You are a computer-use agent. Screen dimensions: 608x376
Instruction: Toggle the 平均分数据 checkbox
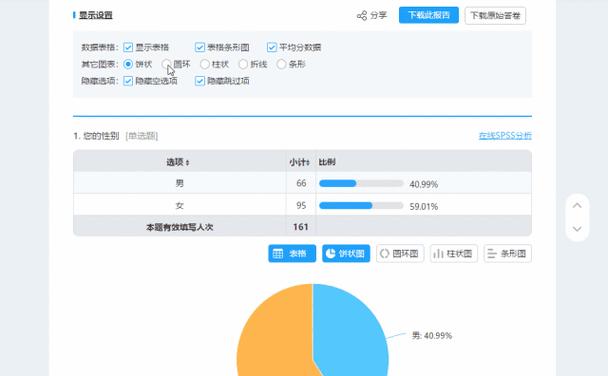272,47
